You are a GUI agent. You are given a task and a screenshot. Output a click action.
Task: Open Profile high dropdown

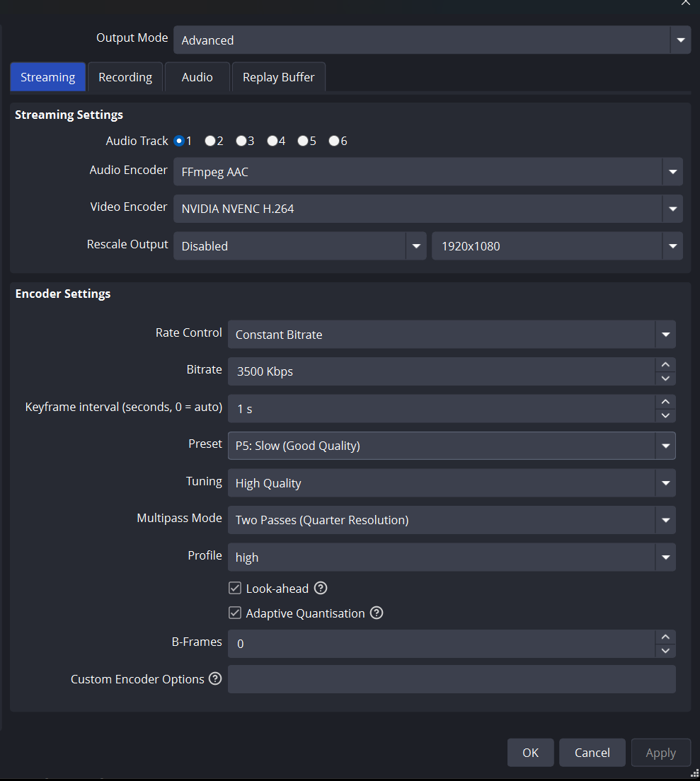tap(452, 557)
